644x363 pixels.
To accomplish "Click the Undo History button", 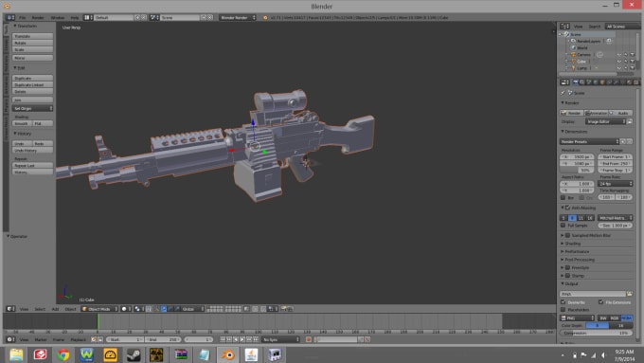I will coord(32,151).
